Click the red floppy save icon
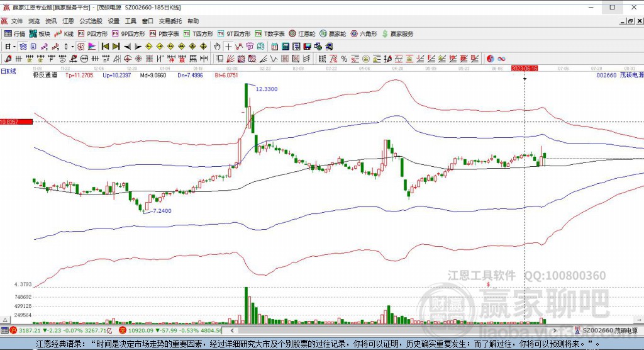 pos(307,47)
